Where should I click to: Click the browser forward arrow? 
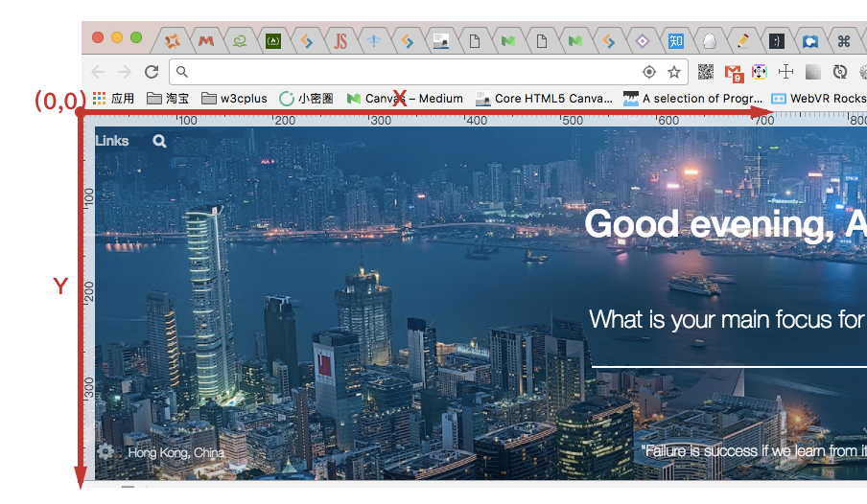click(x=125, y=72)
